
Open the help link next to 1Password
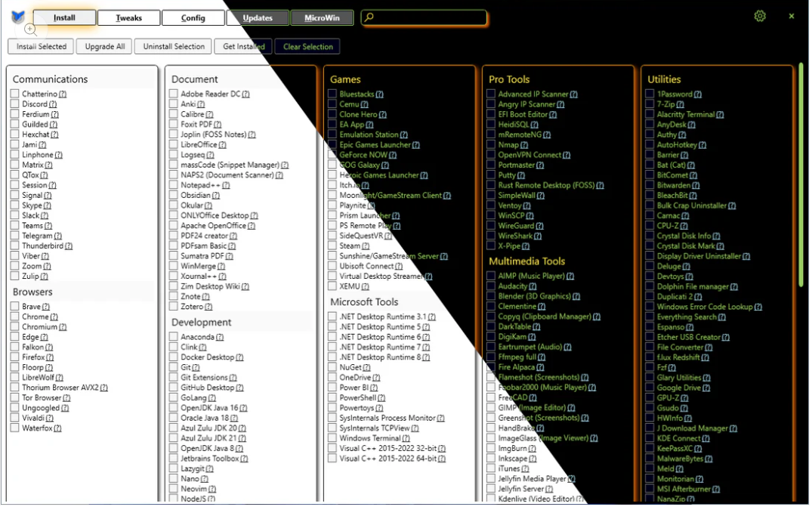pos(697,94)
